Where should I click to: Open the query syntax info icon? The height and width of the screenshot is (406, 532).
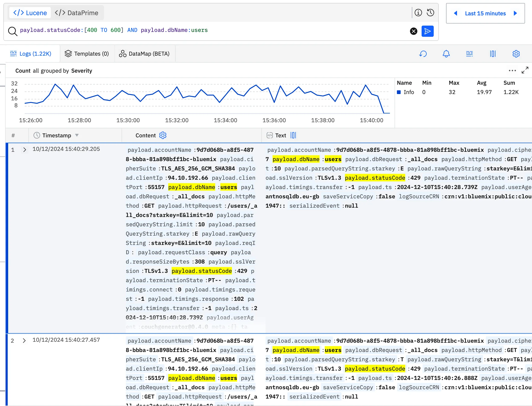[418, 13]
